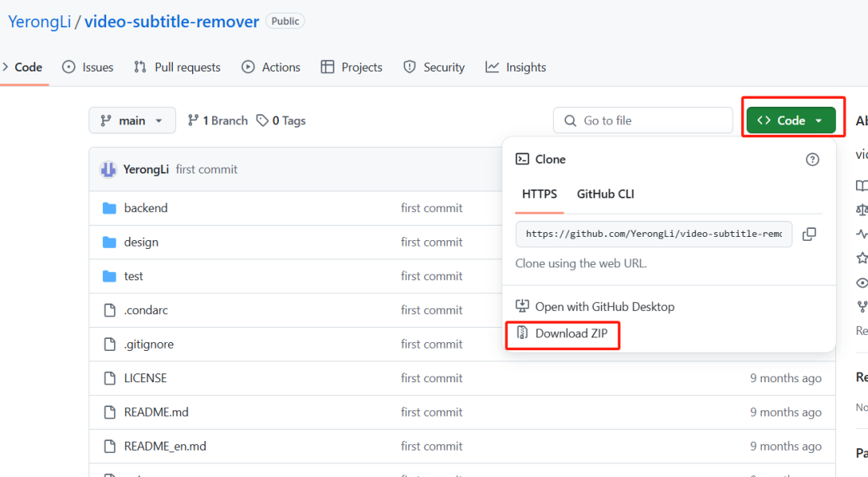Click the file icon beside .gitignore

click(109, 344)
